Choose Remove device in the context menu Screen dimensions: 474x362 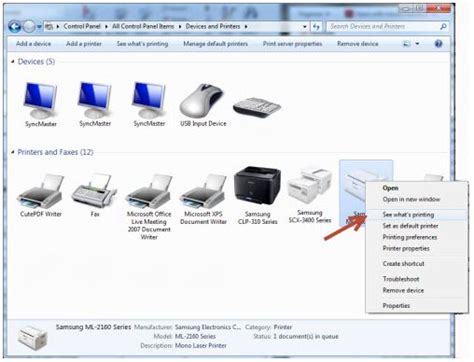coord(403,290)
